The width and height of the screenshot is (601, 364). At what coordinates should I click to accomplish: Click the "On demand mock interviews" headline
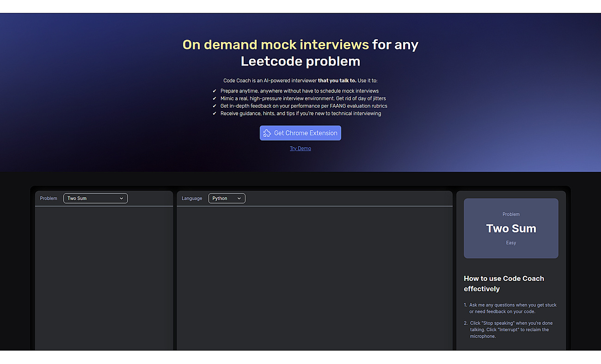(x=276, y=44)
